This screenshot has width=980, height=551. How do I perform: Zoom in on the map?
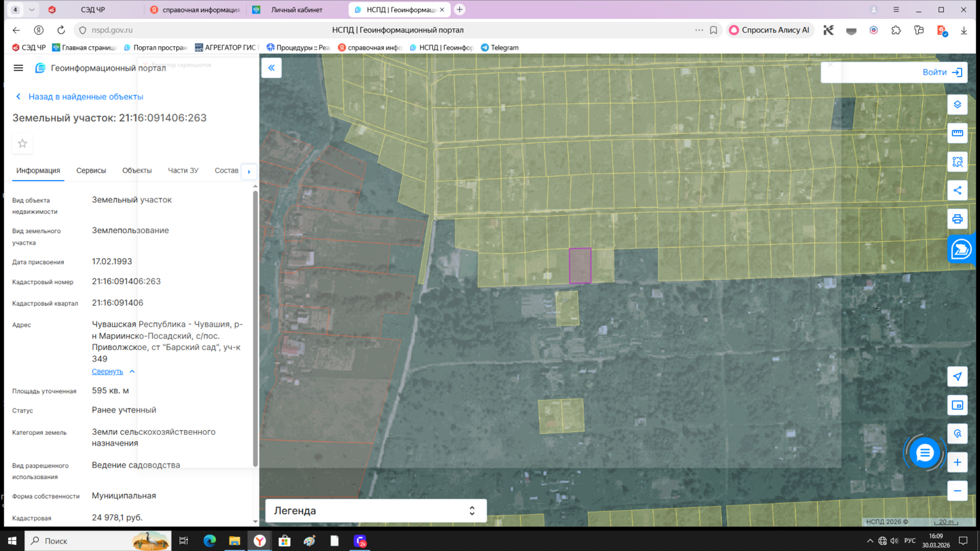click(957, 462)
